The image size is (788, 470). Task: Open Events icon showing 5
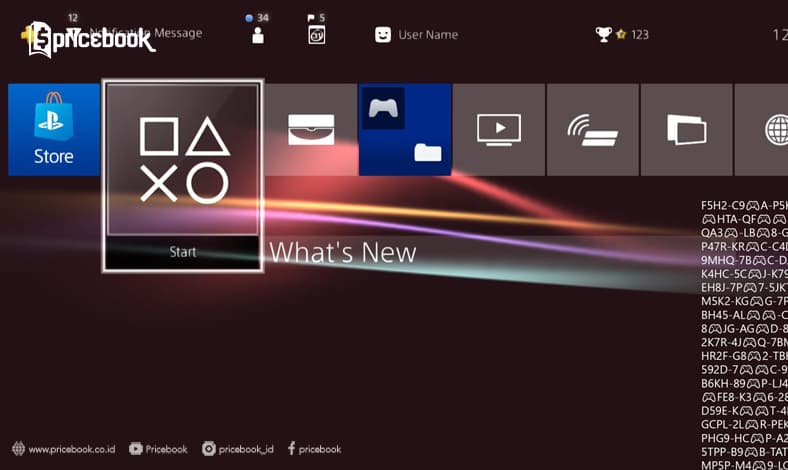point(316,29)
